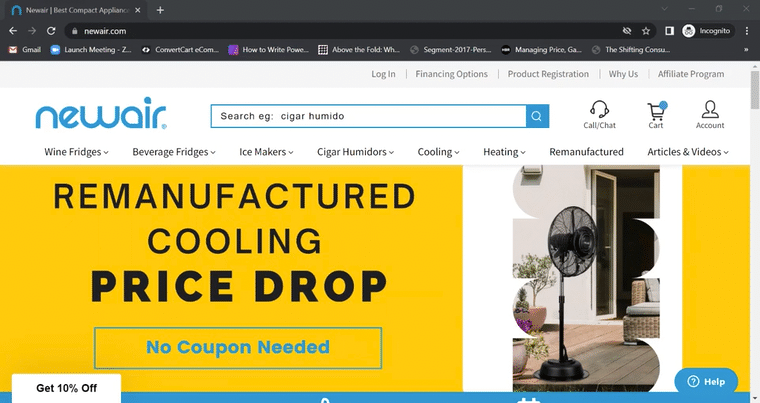The width and height of the screenshot is (760, 403).
Task: Open the Call/Chat headset icon
Action: click(x=599, y=110)
